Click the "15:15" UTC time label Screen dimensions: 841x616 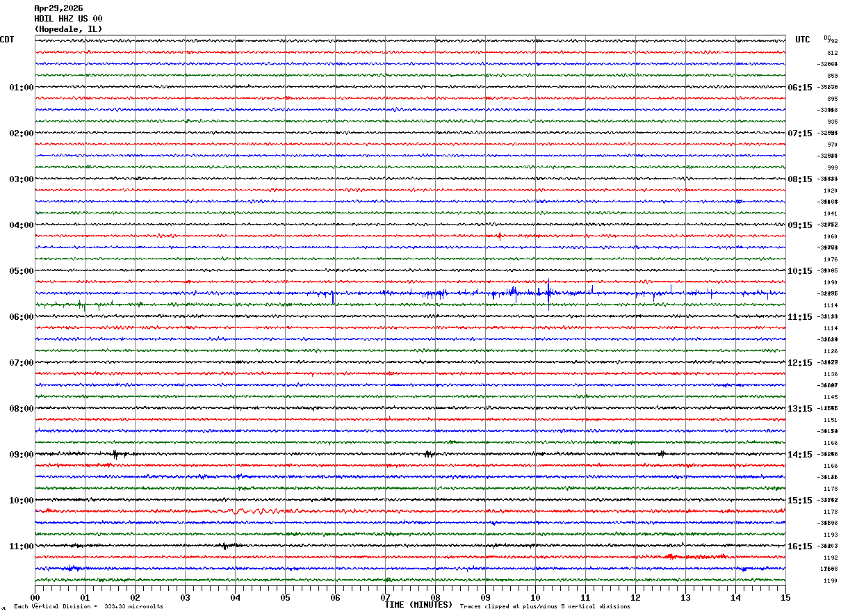coord(800,501)
